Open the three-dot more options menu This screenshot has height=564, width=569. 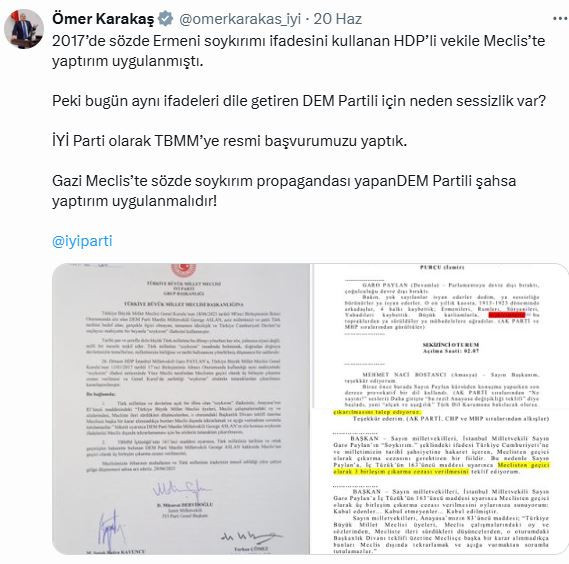pos(560,19)
